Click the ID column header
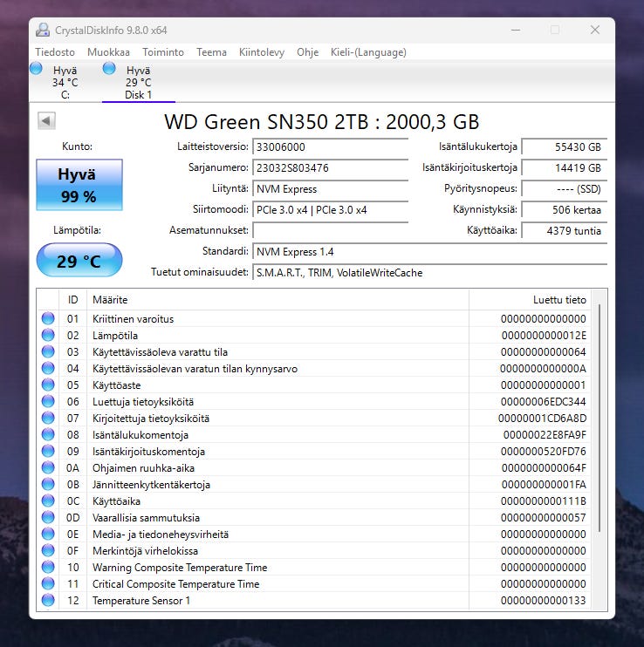This screenshot has width=644, height=647. [x=72, y=300]
